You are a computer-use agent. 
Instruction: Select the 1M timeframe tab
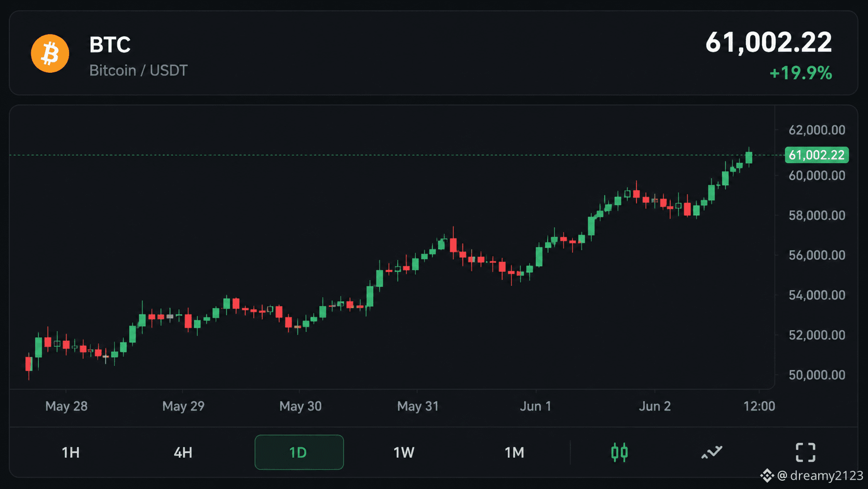(514, 453)
